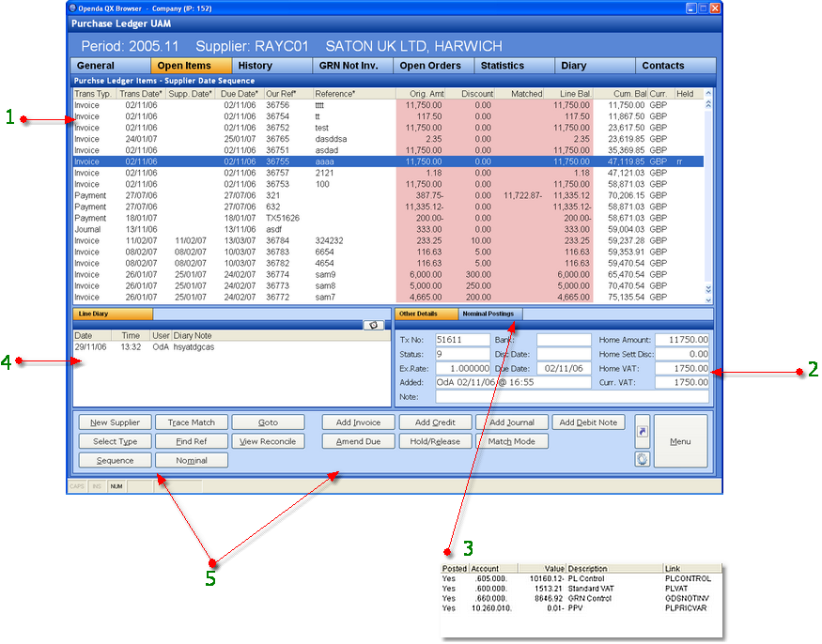Select the Line Diary tab
The height and width of the screenshot is (644, 822).
[x=113, y=314]
